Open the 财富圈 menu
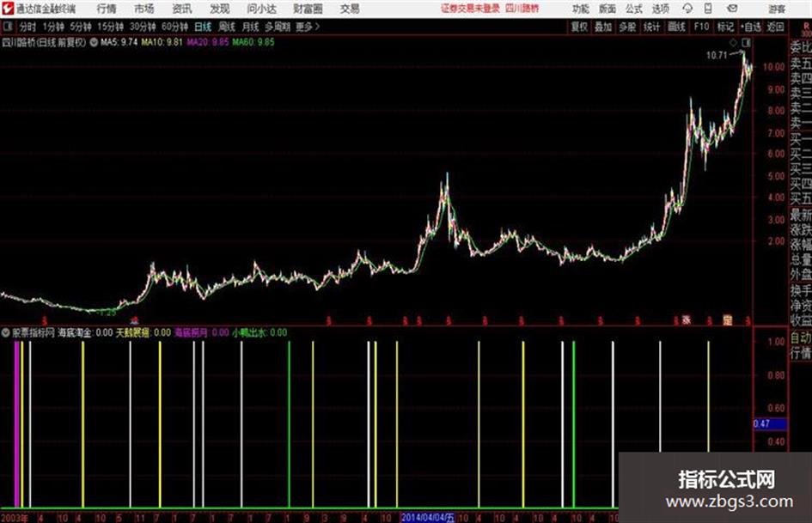 tap(308, 9)
